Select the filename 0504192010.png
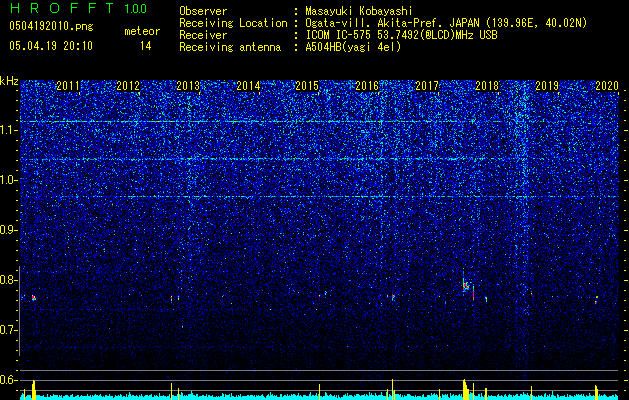629x400 pixels. 51,26
